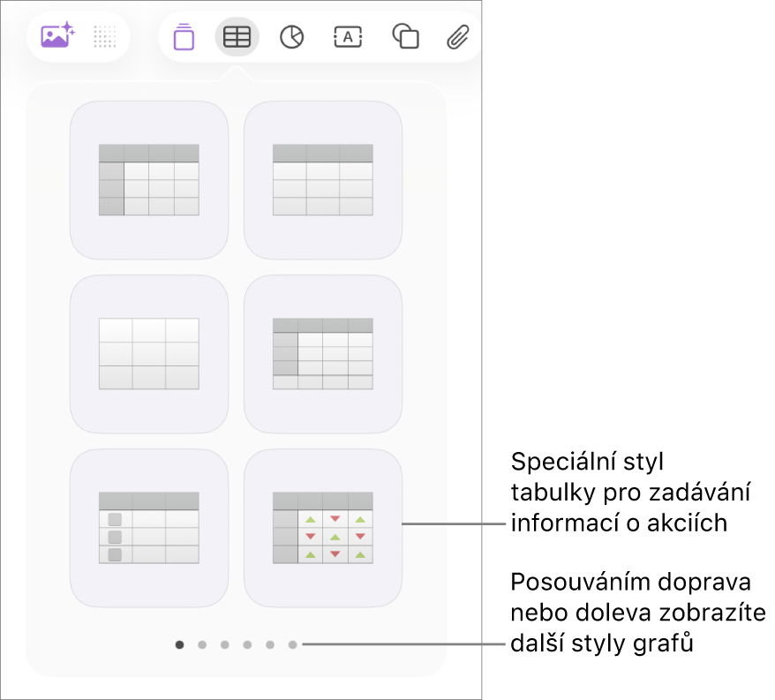The height and width of the screenshot is (700, 775).
Task: Choose the stock table style with arrows
Action: coord(323,528)
